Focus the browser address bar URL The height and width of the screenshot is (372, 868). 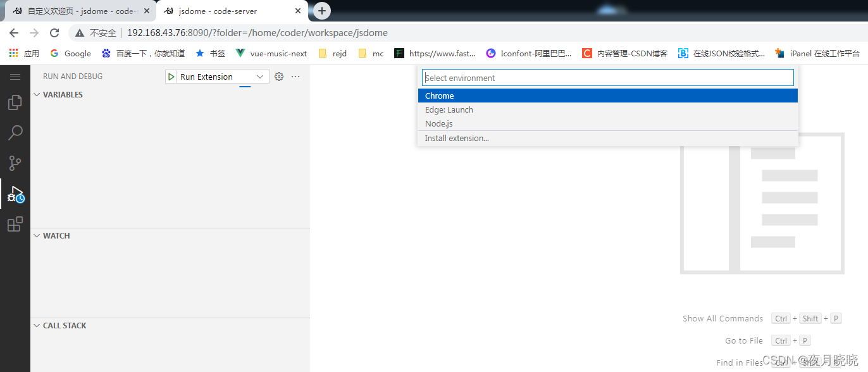(x=257, y=33)
